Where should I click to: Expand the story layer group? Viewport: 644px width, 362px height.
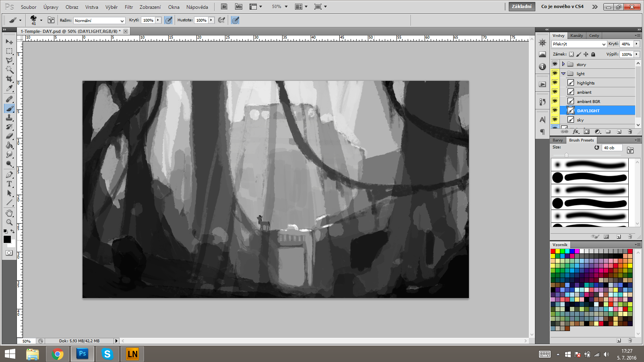(x=563, y=64)
